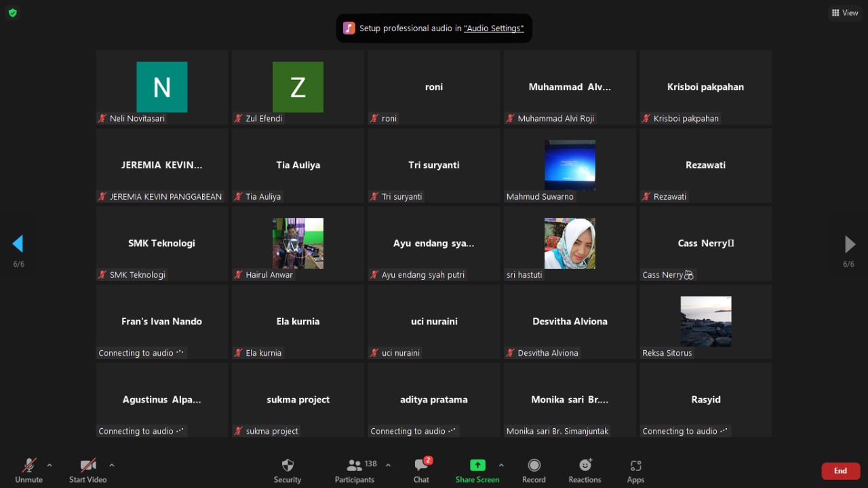Open the Apps panel
Screen dimensions: 868x488
(635, 470)
